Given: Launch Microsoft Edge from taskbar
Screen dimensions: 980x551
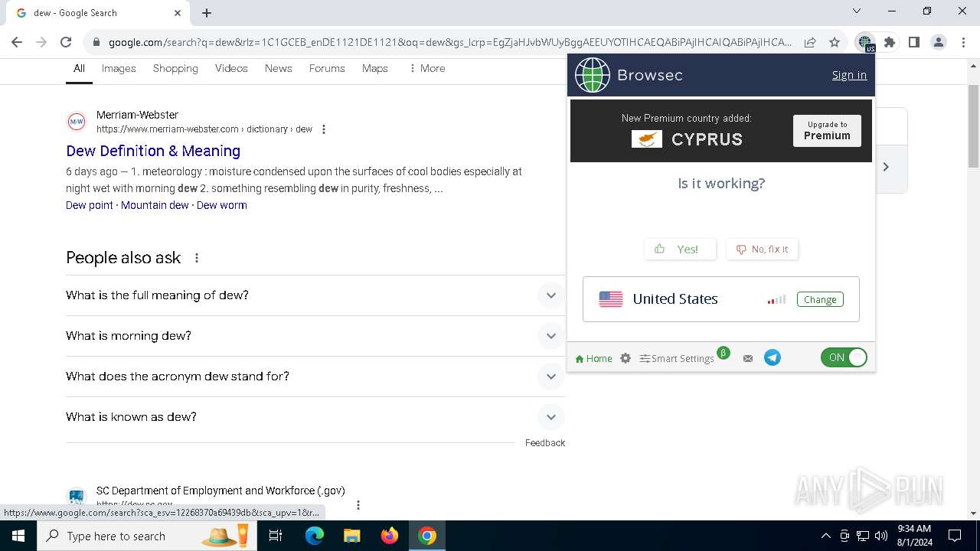Looking at the screenshot, I should tap(315, 536).
